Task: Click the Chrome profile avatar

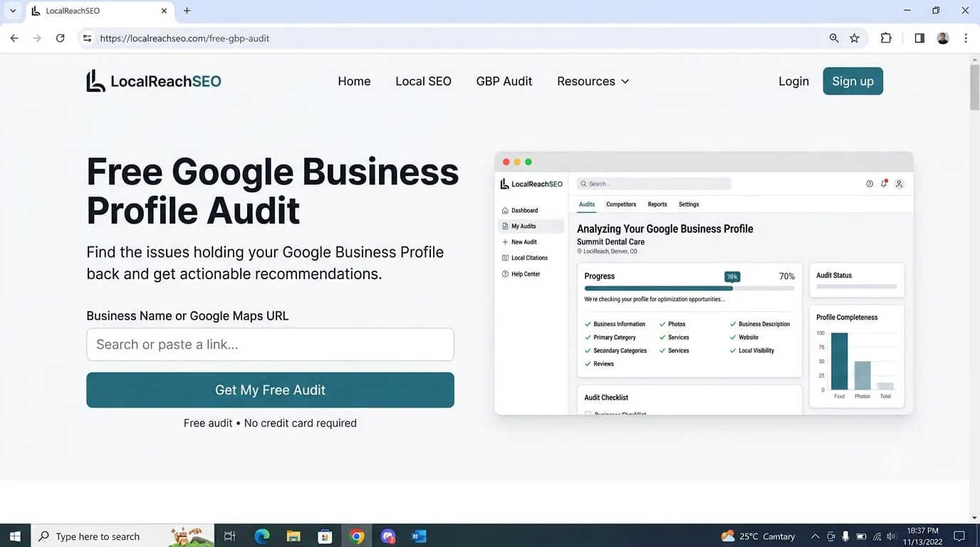Action: [x=943, y=38]
